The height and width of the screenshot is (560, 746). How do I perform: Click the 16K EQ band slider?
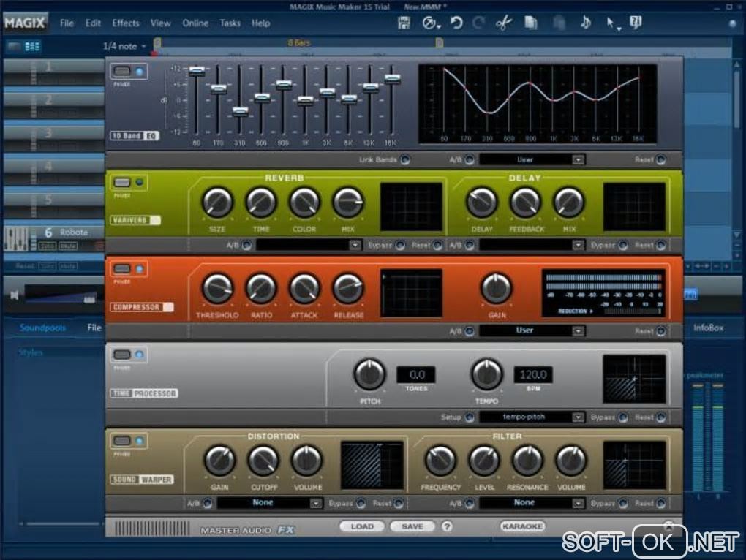click(392, 79)
